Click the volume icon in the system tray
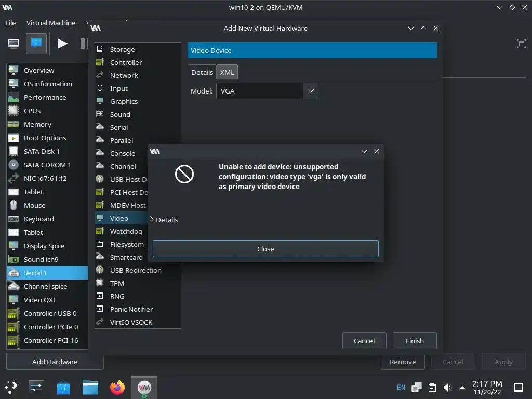 tap(448, 388)
